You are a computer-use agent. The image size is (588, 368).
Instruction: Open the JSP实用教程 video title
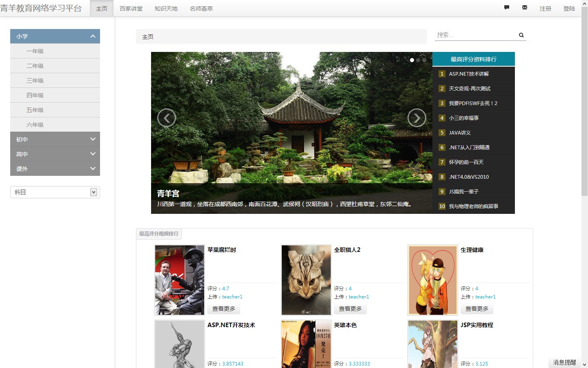(x=477, y=325)
